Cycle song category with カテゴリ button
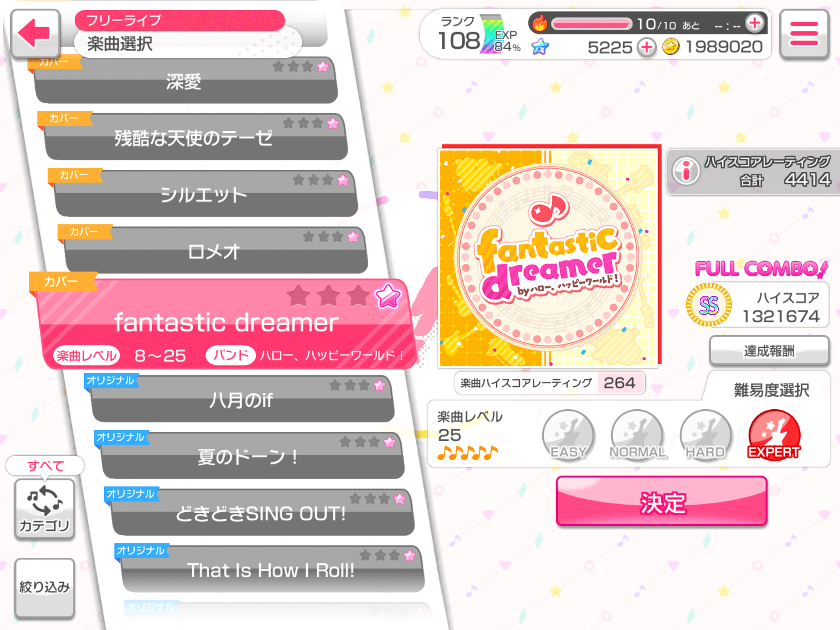The height and width of the screenshot is (630, 840). click(x=44, y=509)
